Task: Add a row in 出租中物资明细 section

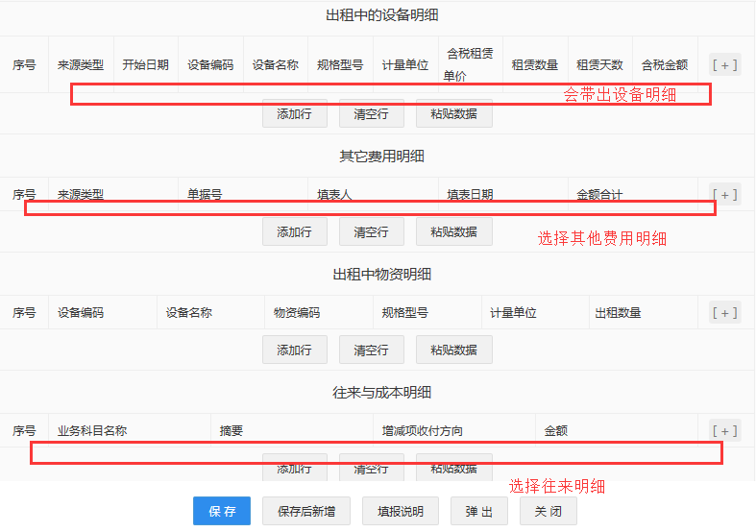Action: (295, 350)
